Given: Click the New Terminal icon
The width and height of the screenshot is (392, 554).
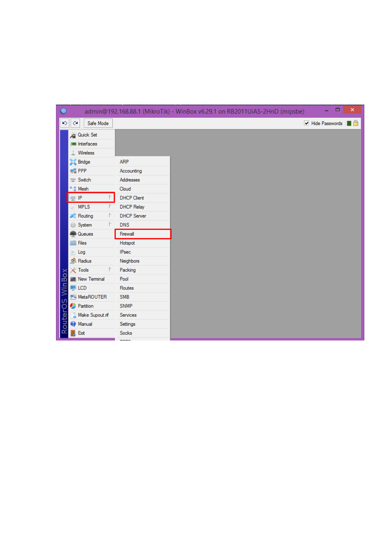Looking at the screenshot, I should [73, 279].
